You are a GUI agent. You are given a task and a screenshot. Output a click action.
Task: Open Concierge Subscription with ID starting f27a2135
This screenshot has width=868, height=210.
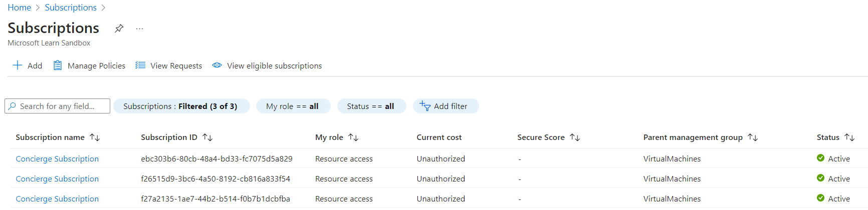pyautogui.click(x=57, y=198)
